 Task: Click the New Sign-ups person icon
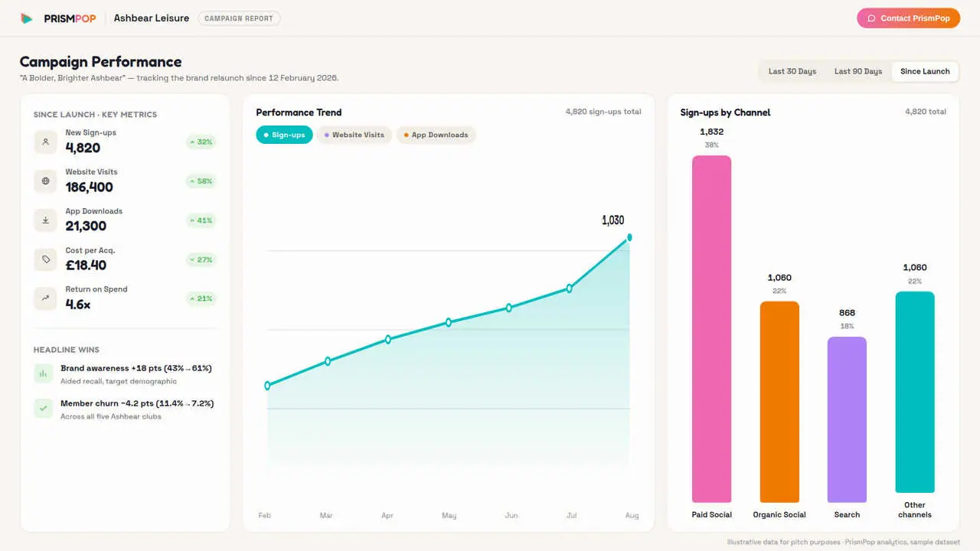click(46, 142)
